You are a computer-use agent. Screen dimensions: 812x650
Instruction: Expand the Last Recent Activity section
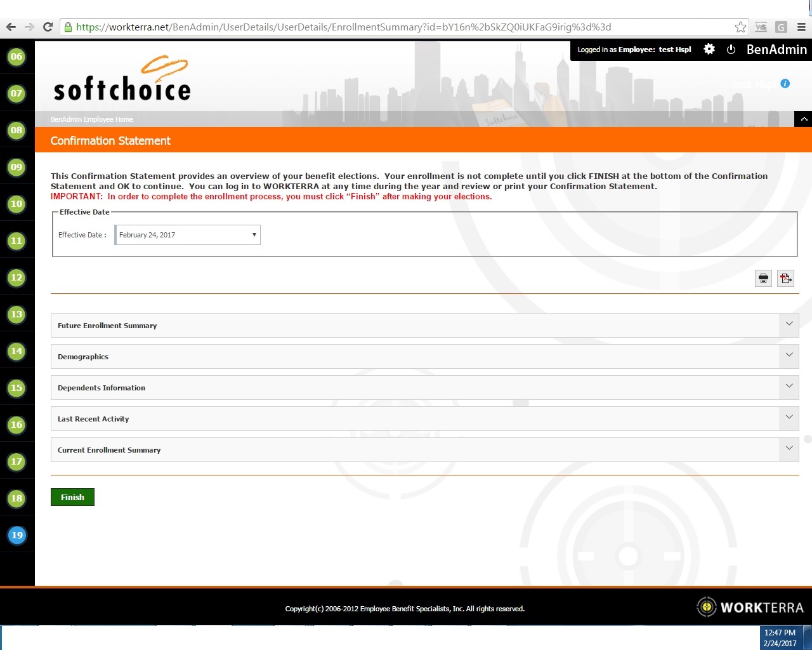coord(789,418)
